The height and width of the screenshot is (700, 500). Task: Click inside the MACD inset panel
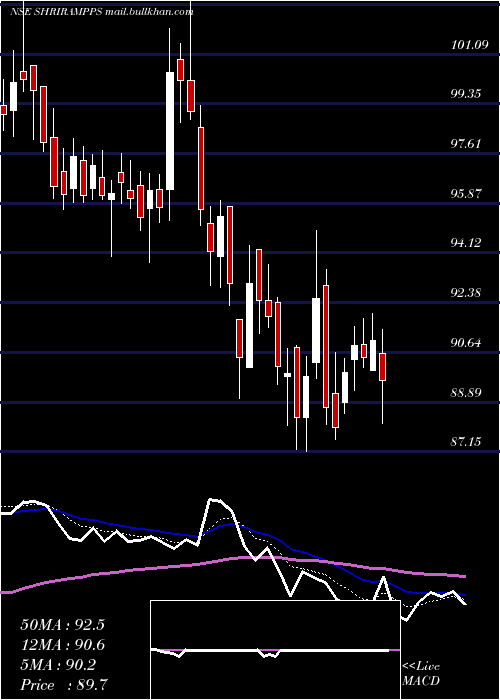point(275,650)
